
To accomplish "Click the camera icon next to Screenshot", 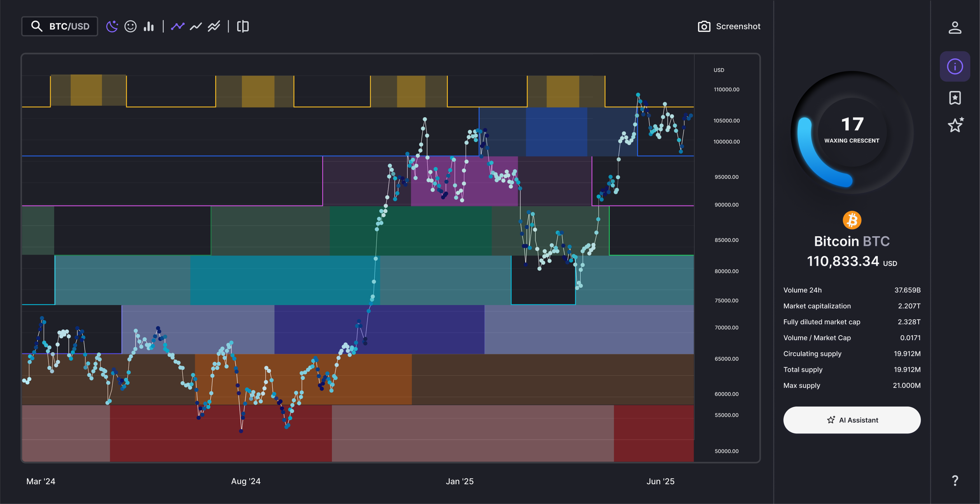I will click(x=704, y=26).
